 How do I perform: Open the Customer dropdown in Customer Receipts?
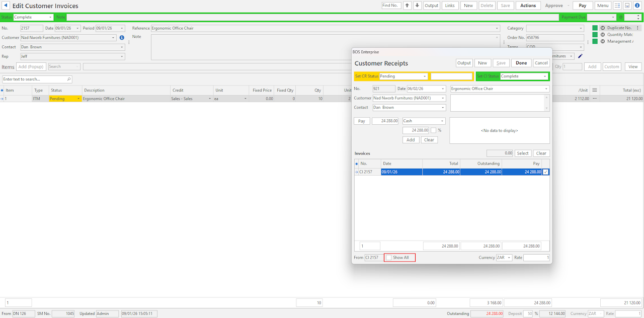pos(443,98)
